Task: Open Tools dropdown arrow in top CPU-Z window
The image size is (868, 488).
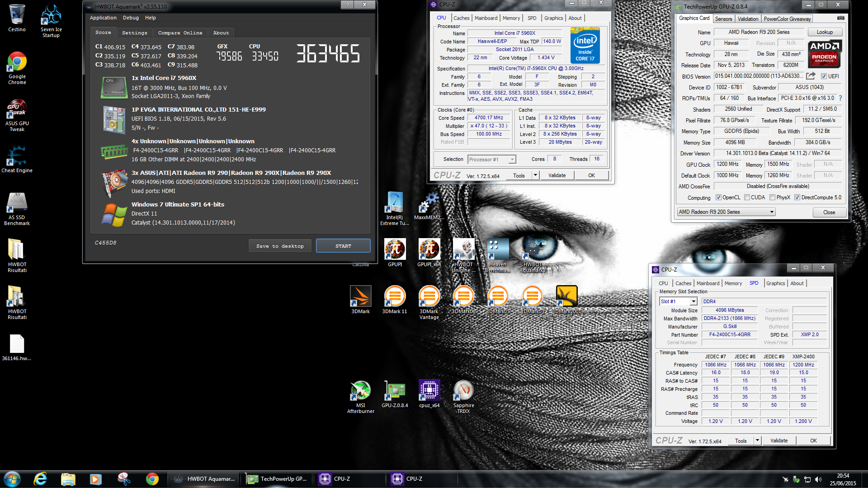Action: click(535, 175)
